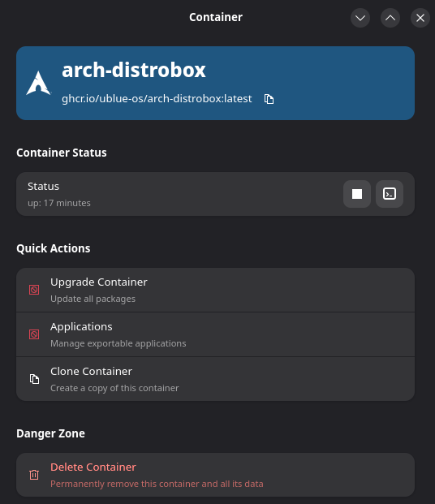
Task: Click the Danger Zone heading
Action: (51, 433)
